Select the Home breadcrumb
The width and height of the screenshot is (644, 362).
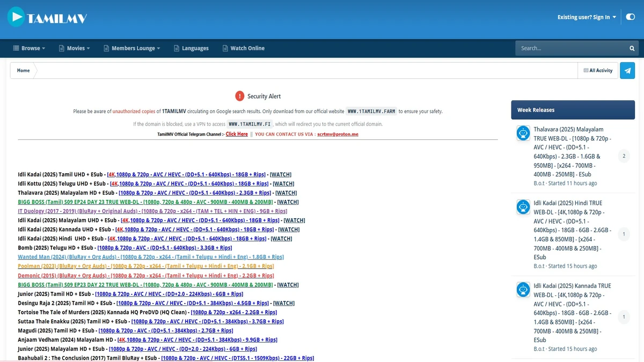pyautogui.click(x=23, y=70)
